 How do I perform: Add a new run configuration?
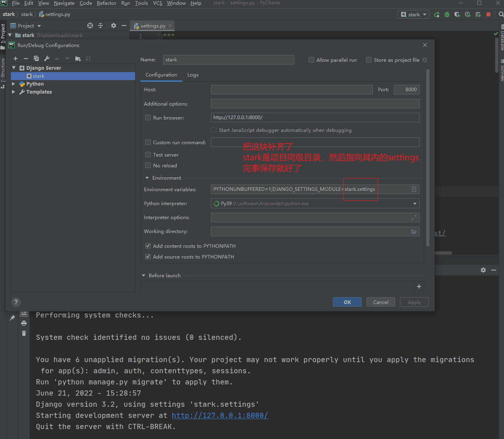click(x=16, y=59)
